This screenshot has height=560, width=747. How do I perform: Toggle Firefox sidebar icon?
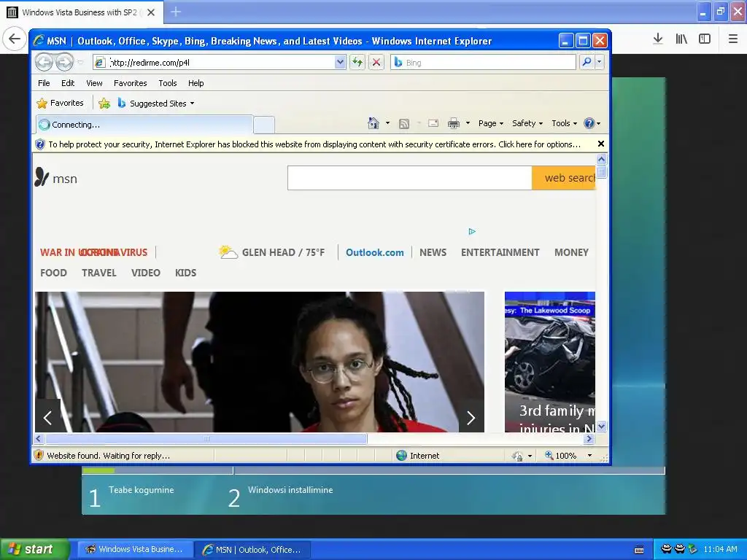[705, 39]
